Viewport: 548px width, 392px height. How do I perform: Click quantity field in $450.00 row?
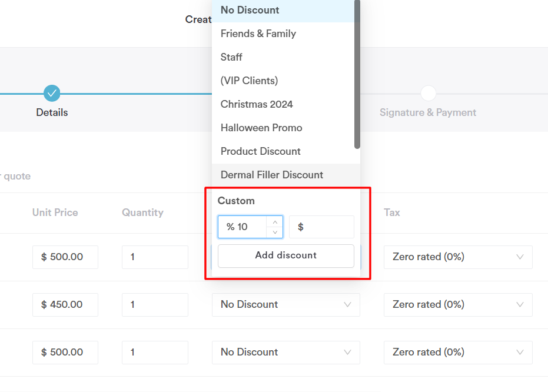[155, 305]
